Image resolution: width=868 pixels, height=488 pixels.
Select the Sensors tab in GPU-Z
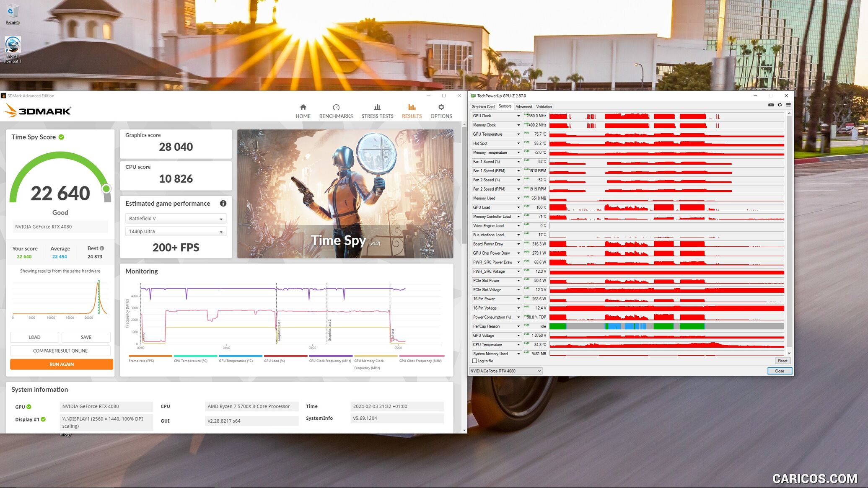coord(505,106)
